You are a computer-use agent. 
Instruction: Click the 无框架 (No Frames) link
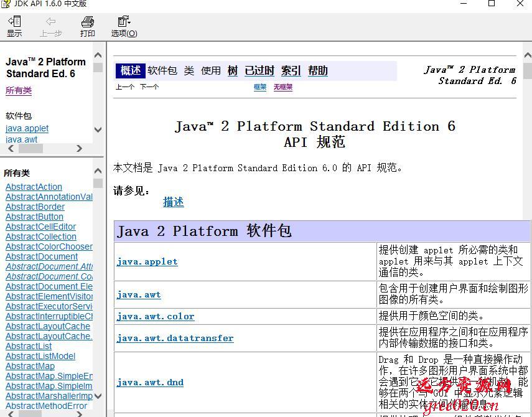pyautogui.click(x=283, y=87)
